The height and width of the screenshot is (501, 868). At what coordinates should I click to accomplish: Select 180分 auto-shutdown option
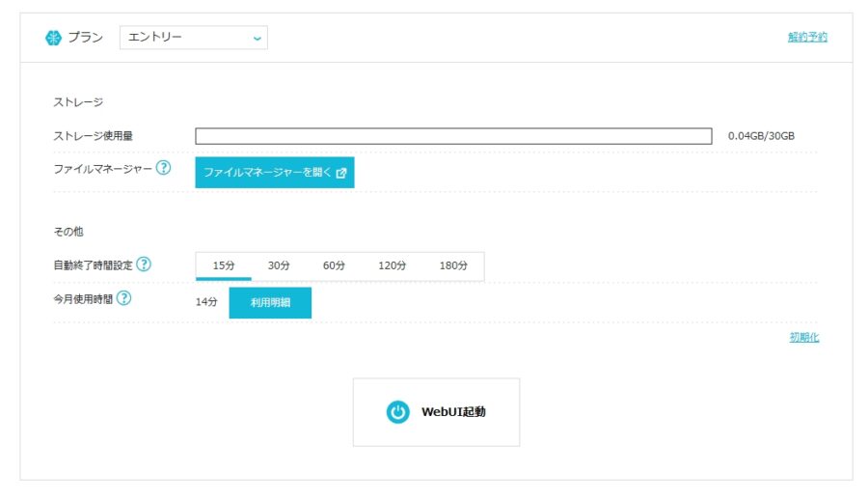(453, 266)
